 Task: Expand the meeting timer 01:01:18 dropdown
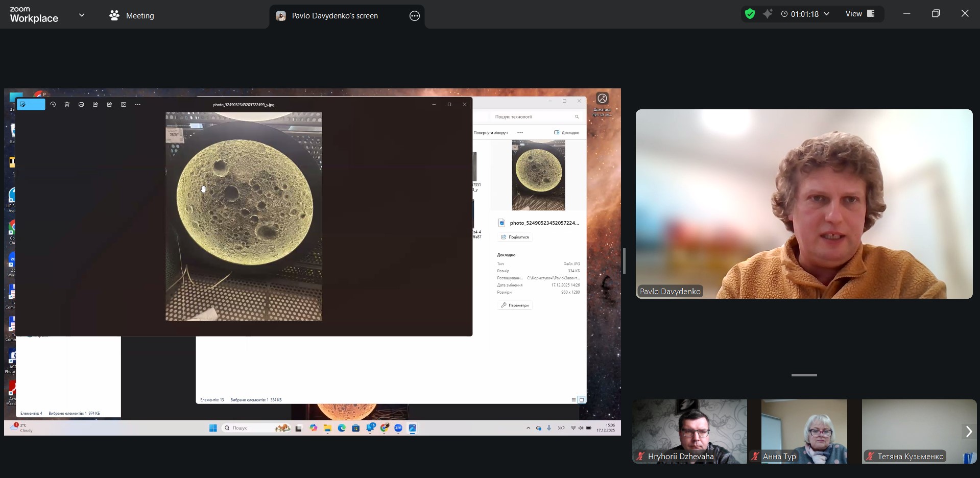coord(826,14)
